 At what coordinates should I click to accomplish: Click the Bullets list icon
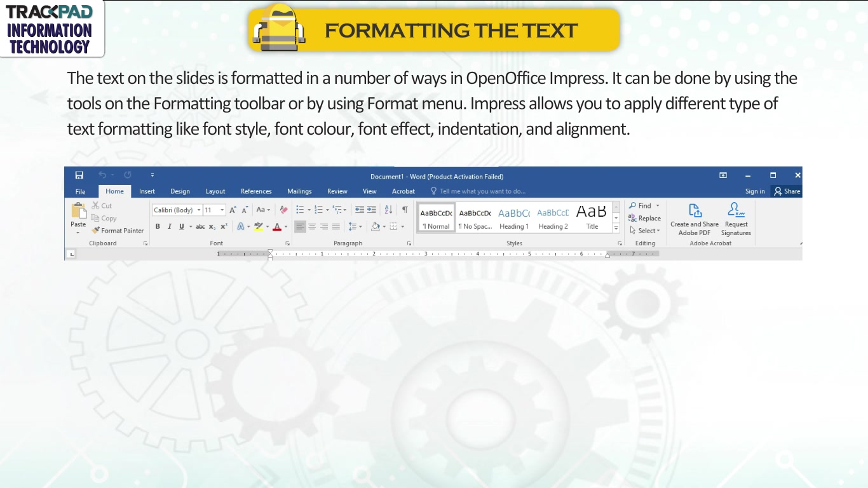tap(300, 210)
